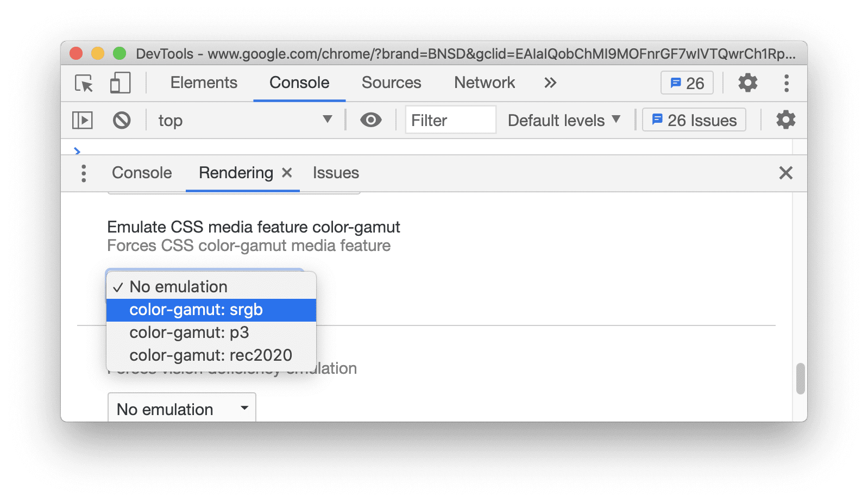Image resolution: width=868 pixels, height=502 pixels.
Task: Expand the vision deficiency No emulation dropdown
Action: (181, 409)
